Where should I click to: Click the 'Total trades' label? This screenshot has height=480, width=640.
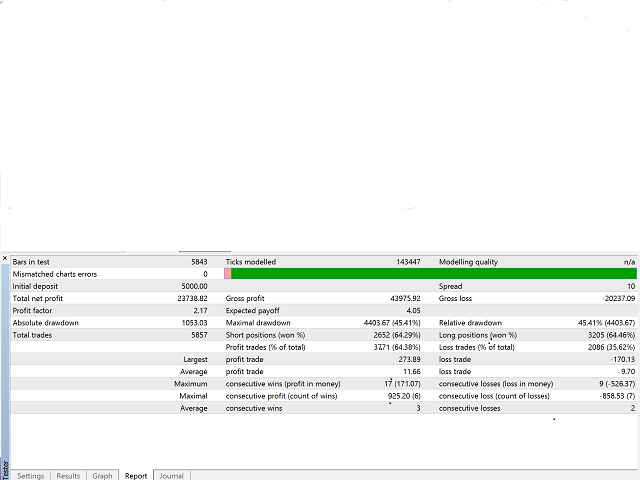point(32,335)
